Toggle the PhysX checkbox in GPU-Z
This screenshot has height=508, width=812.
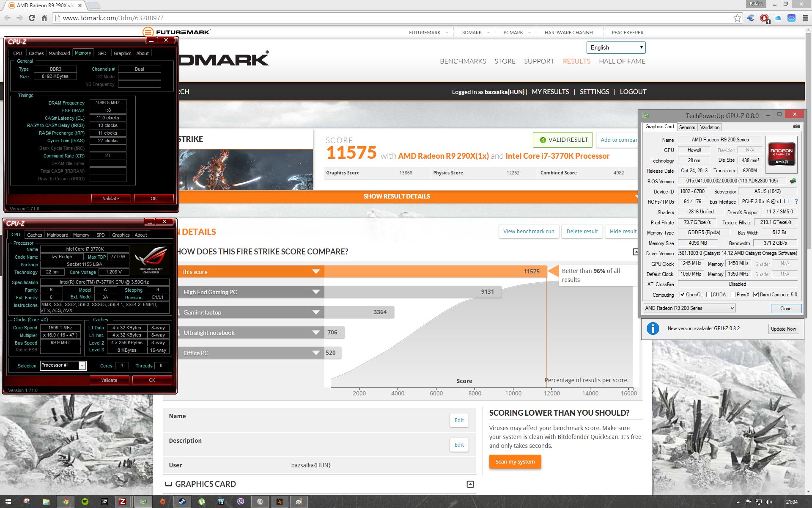click(x=732, y=295)
